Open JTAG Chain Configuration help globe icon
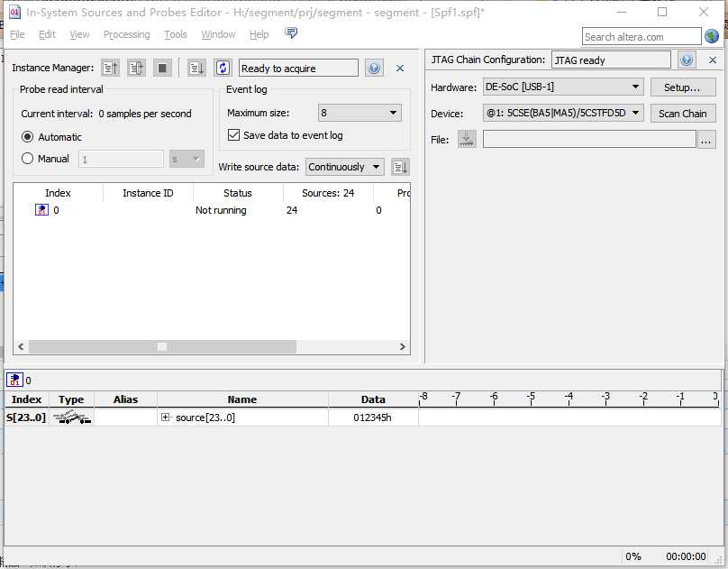The image size is (728, 569). [x=687, y=60]
